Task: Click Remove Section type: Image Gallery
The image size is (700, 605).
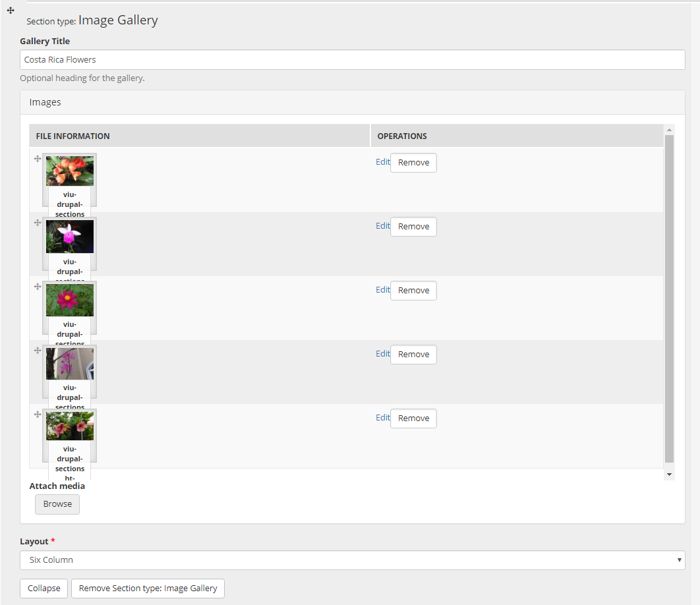Action: pyautogui.click(x=148, y=588)
